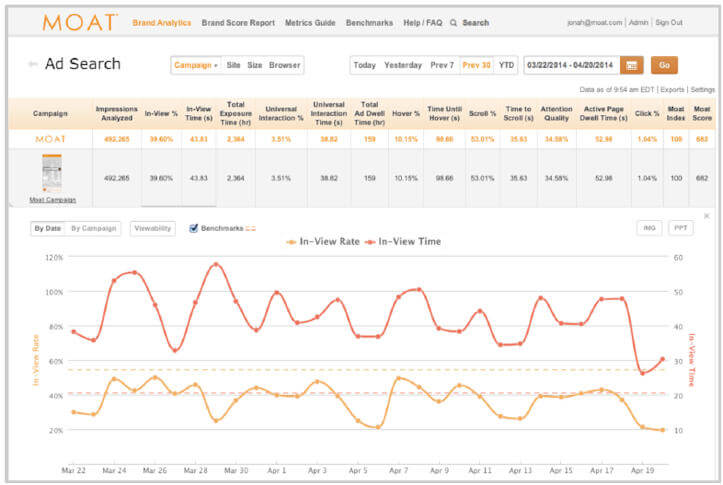Go to the Metrics Guide

[310, 23]
